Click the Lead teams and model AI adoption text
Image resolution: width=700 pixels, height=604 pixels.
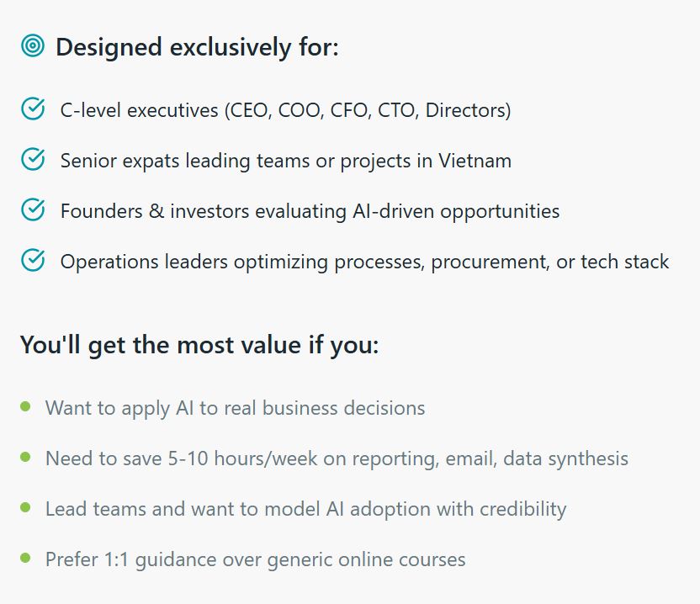point(305,509)
